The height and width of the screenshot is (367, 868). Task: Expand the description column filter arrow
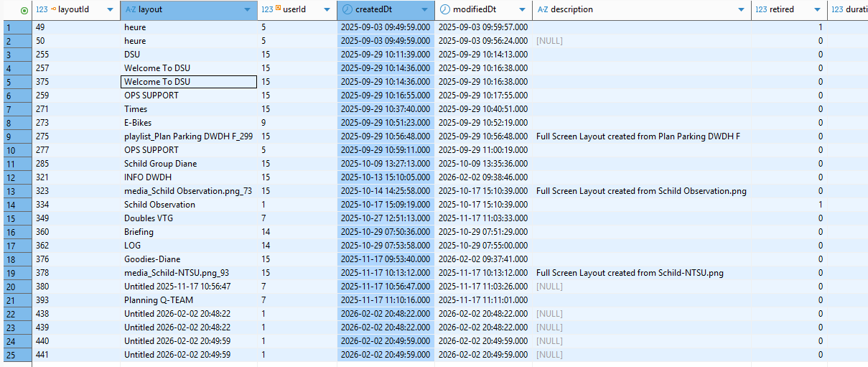741,10
